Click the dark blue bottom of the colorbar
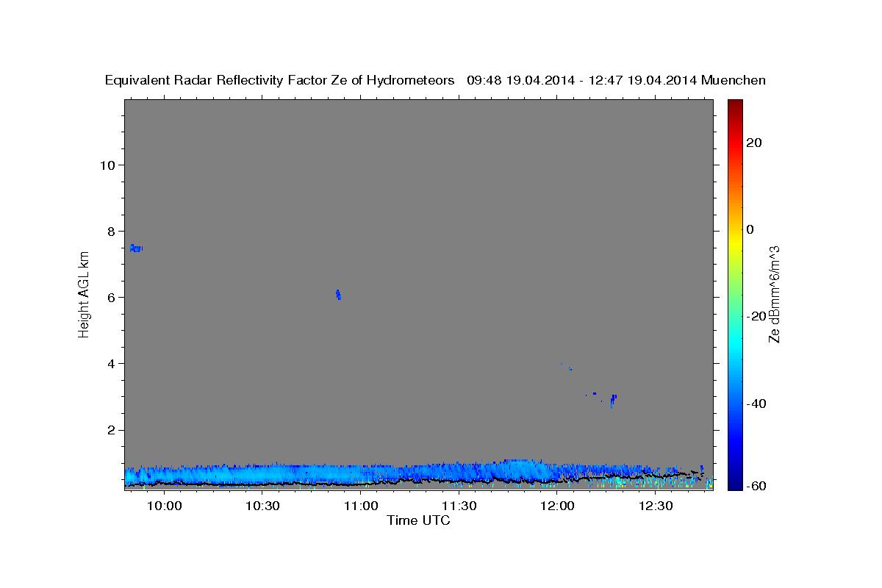Image resolution: width=882 pixels, height=588 pixels. click(x=735, y=484)
